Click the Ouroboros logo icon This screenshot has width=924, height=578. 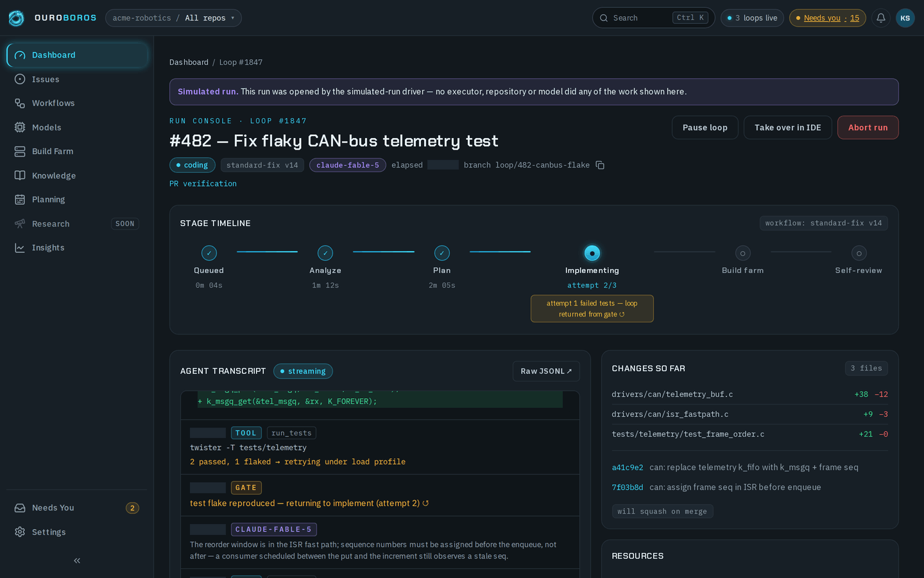tap(16, 18)
